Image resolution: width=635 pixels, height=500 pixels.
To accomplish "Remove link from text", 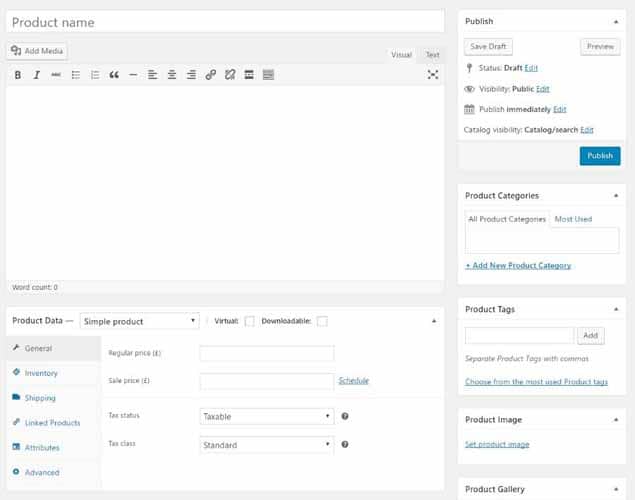I will (x=230, y=75).
